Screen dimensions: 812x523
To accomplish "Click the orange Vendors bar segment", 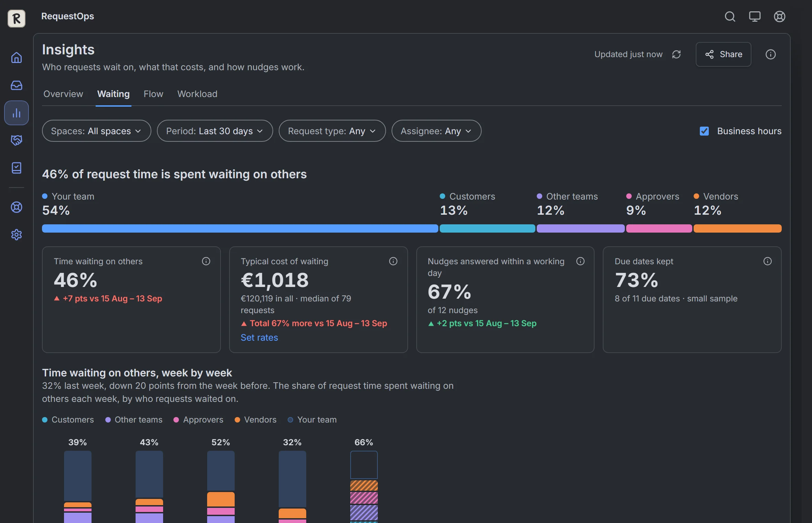I will (x=737, y=228).
